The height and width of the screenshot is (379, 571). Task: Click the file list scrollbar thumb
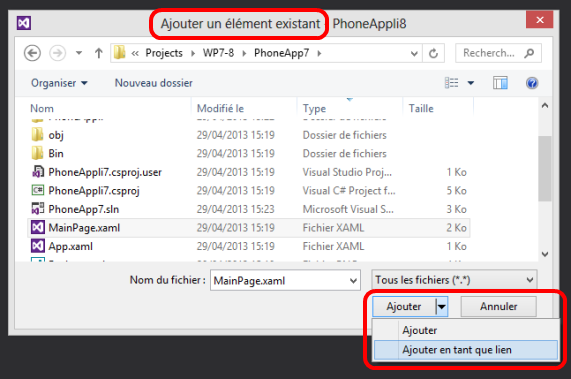pos(545,168)
